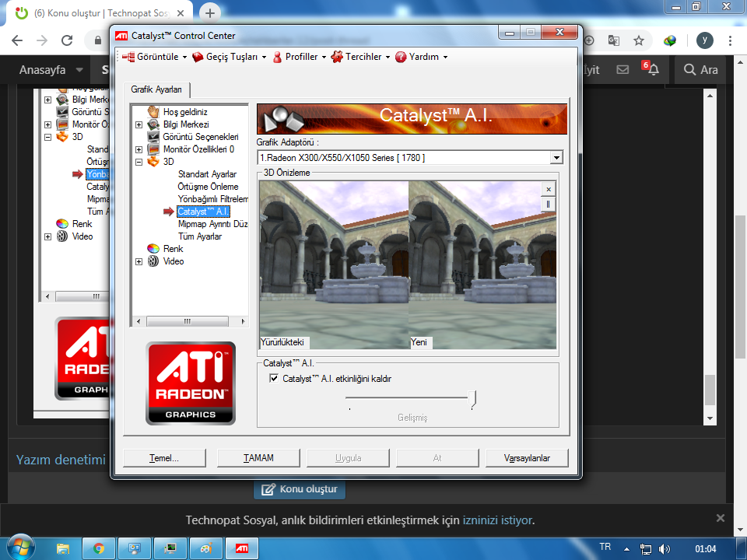Click the translate page icon in Chrome
The image size is (747, 560).
(614, 40)
